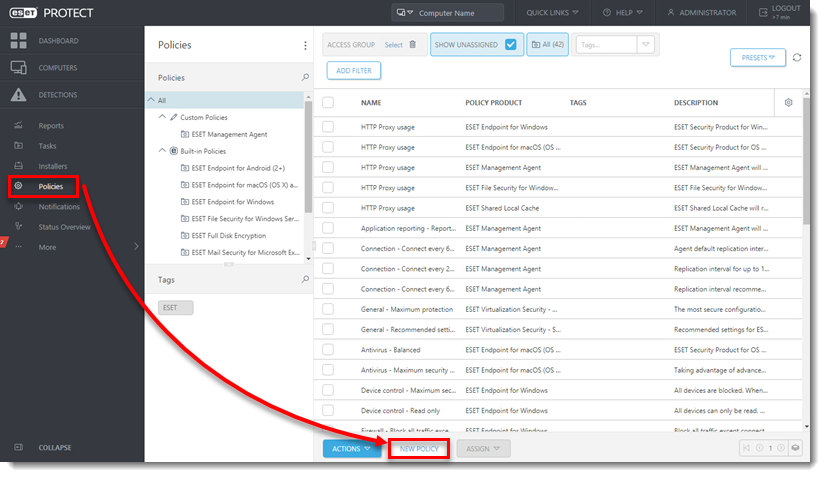Image resolution: width=825 pixels, height=477 pixels.
Task: Check Antivirus - Balanced policy row
Action: point(328,350)
